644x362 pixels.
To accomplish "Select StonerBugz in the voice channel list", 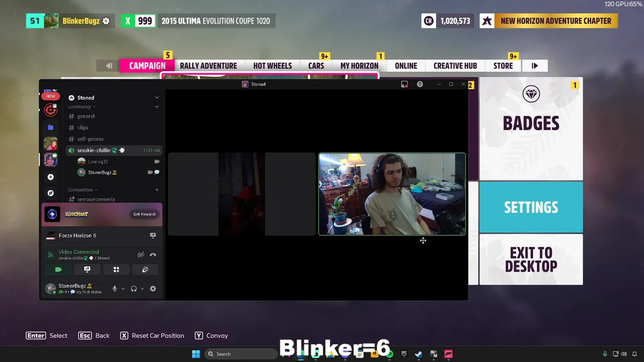I will (118, 172).
